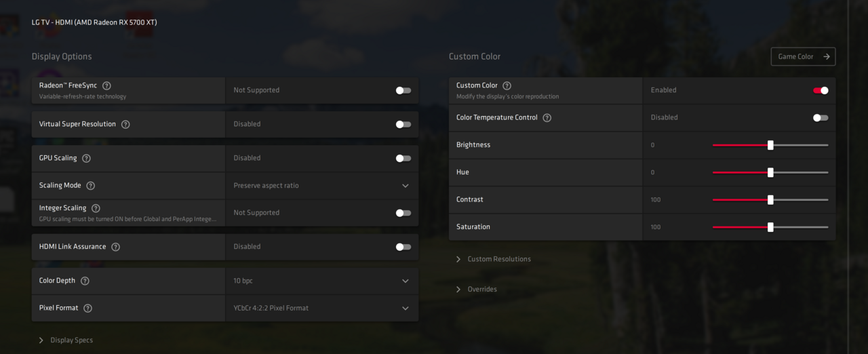The width and height of the screenshot is (868, 354).
Task: Click question mark beside Scaling Mode
Action: pos(90,186)
